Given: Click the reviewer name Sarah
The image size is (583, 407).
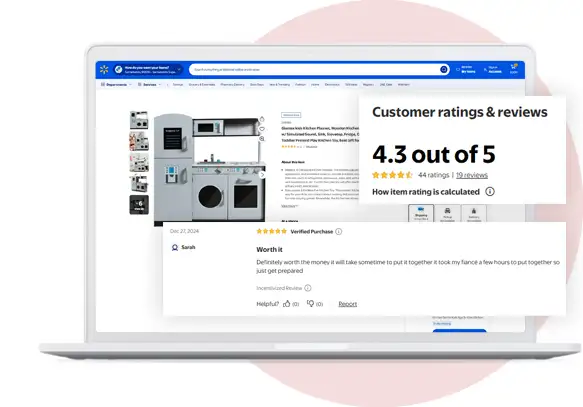Looking at the screenshot, I should coord(188,247).
